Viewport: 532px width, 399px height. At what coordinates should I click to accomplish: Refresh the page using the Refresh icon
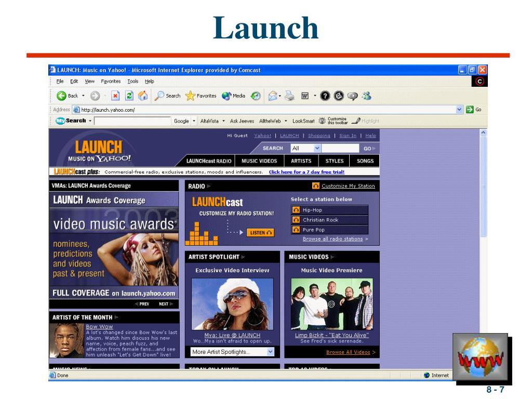coord(129,96)
